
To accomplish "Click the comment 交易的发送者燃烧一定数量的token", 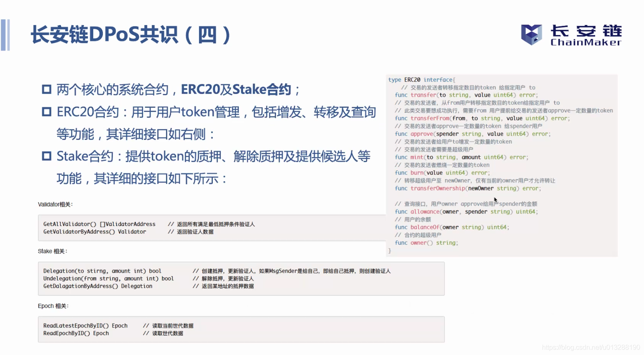I will pos(442,165).
